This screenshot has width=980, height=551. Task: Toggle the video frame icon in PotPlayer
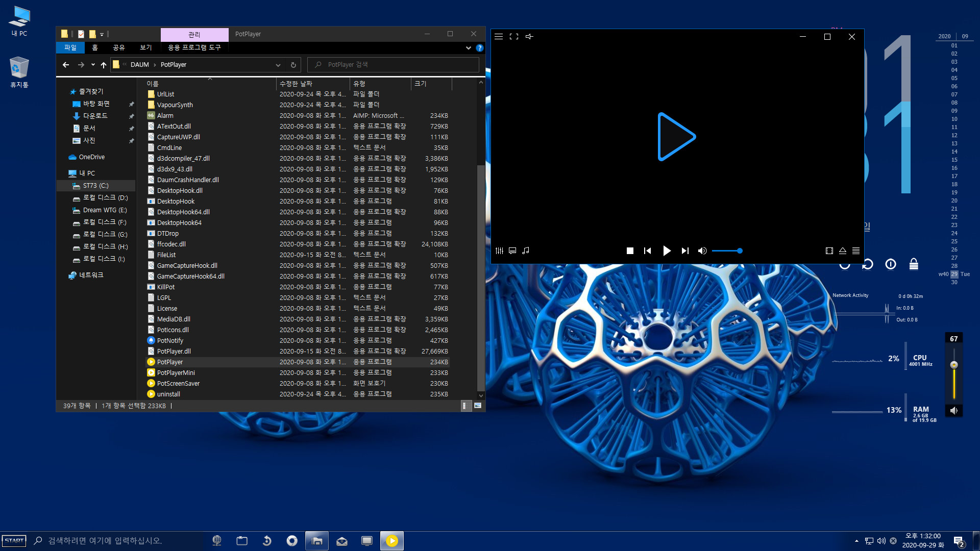[829, 251]
